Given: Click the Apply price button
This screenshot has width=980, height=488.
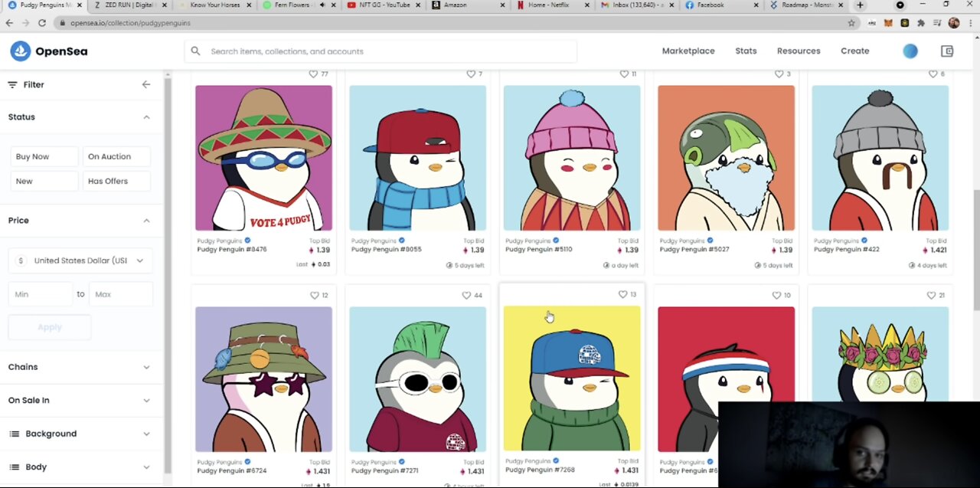Looking at the screenshot, I should click(50, 327).
